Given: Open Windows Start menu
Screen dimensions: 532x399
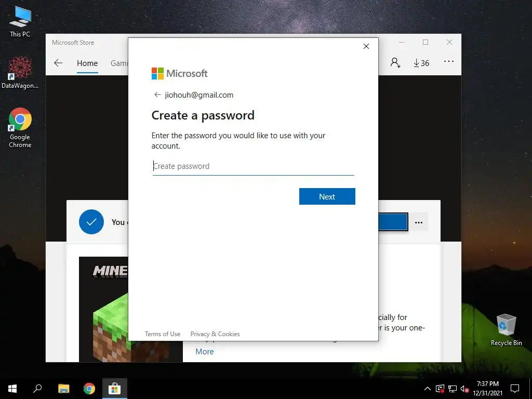Looking at the screenshot, I should coord(12,389).
